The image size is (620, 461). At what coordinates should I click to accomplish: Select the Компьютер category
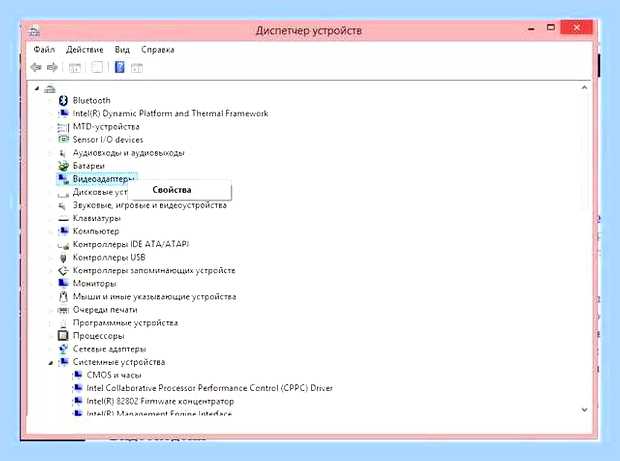click(96, 231)
